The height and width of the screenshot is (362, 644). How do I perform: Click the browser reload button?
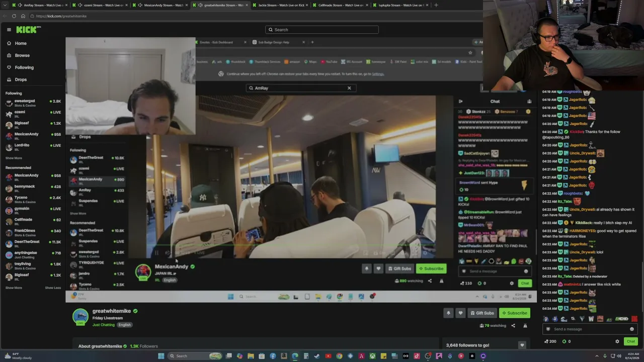14,16
